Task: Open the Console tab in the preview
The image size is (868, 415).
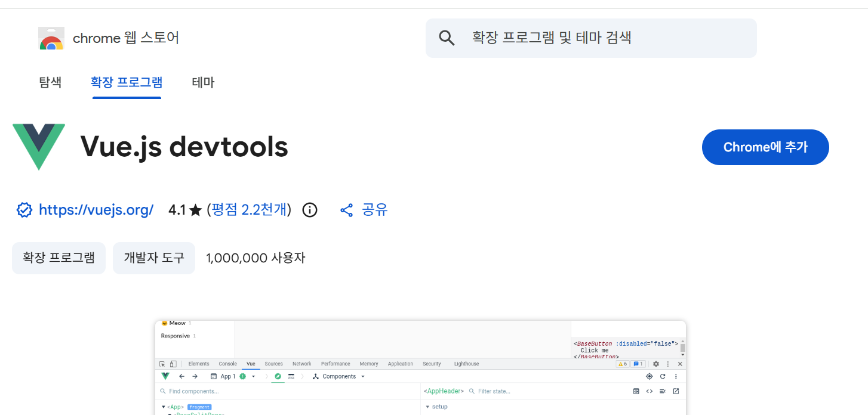Action: click(227, 364)
